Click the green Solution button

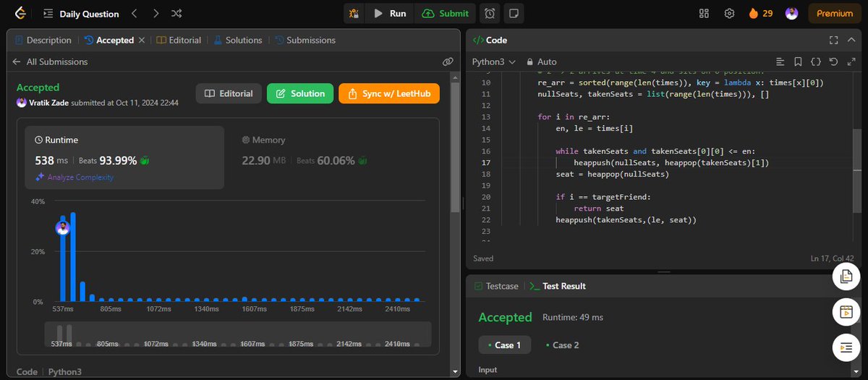[299, 93]
